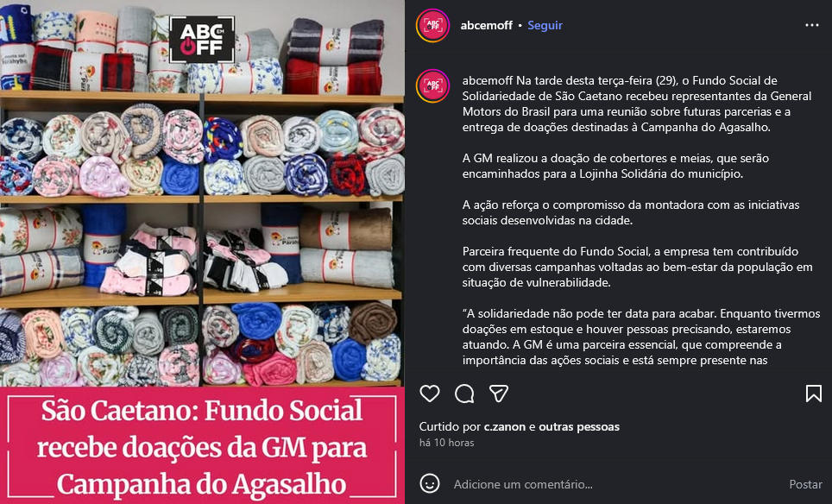Image resolution: width=832 pixels, height=504 pixels.
Task: Open abcemoff username in header
Action: [487, 26]
